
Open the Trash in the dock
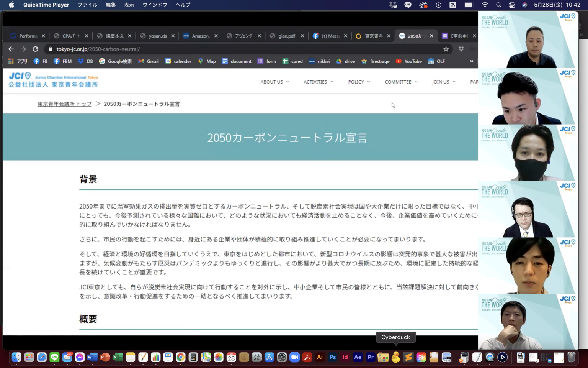click(571, 357)
